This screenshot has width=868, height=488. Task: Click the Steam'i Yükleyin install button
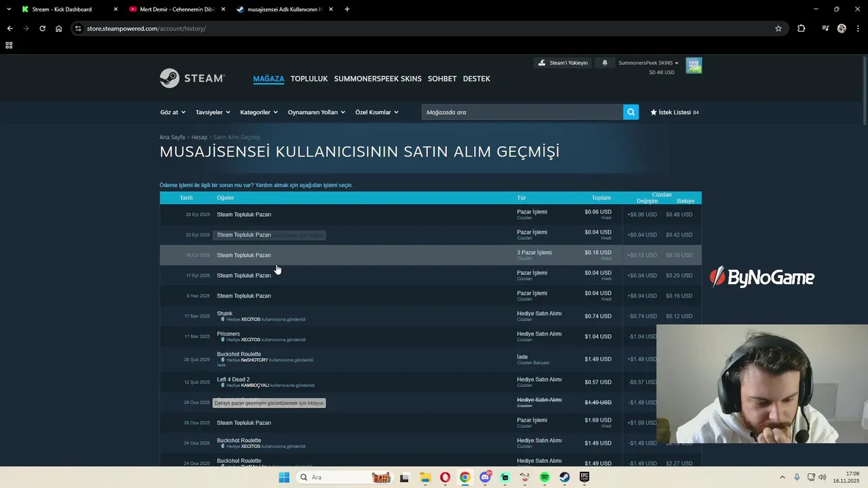pos(563,63)
